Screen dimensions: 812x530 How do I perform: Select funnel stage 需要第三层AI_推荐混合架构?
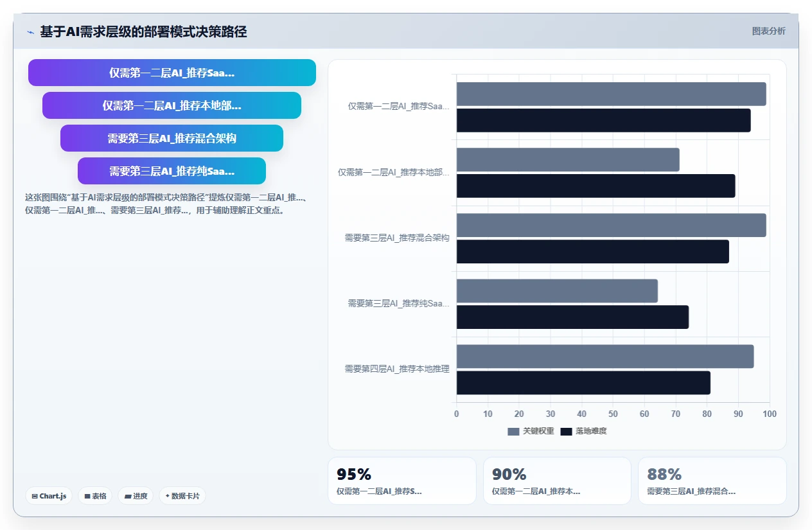pyautogui.click(x=172, y=138)
